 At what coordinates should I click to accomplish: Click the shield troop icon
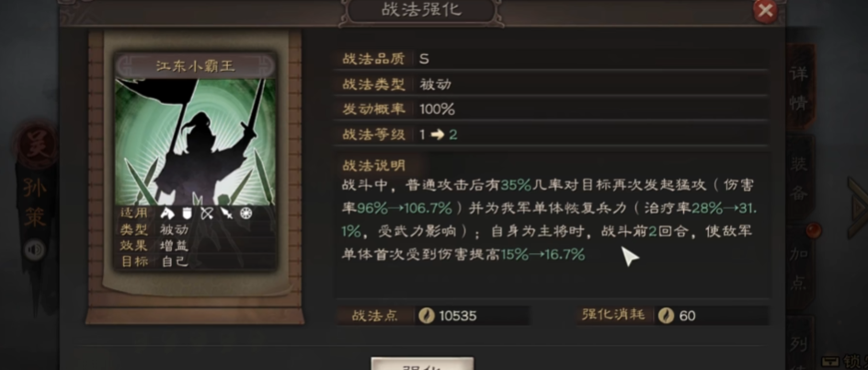click(187, 214)
